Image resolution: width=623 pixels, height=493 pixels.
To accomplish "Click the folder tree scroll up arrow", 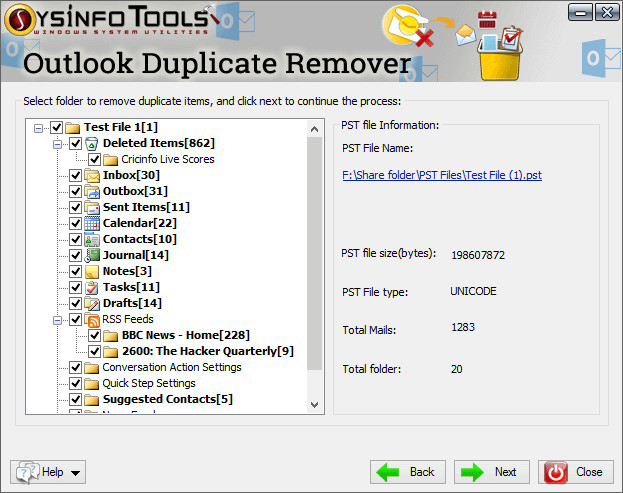I will (x=314, y=129).
